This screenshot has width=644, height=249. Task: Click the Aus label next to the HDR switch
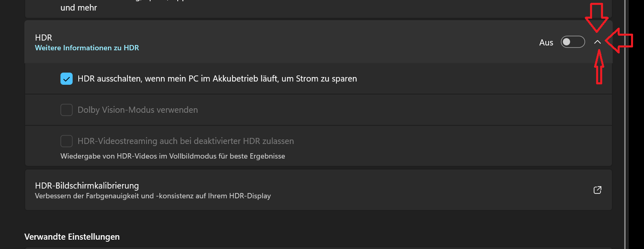[x=546, y=42]
